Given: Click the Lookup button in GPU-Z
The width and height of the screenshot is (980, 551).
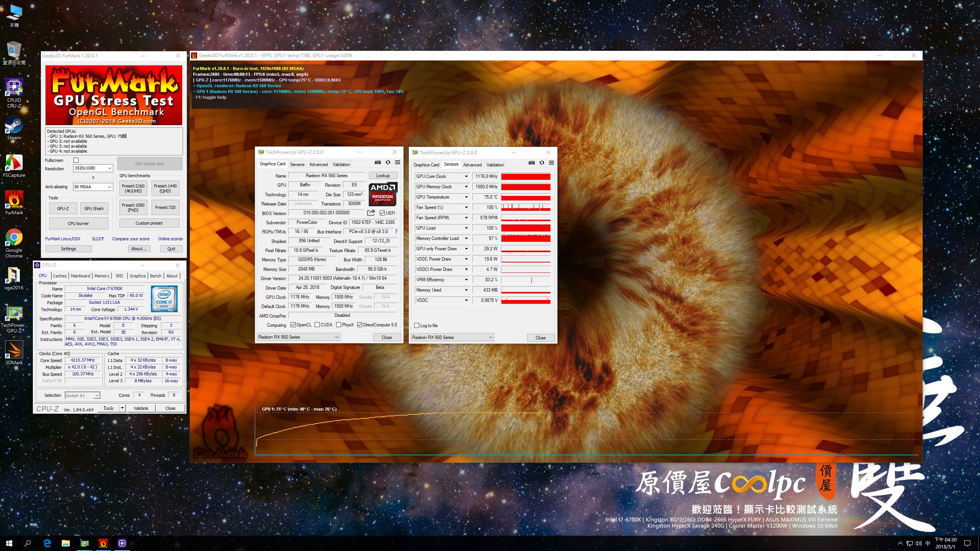Looking at the screenshot, I should 383,176.
